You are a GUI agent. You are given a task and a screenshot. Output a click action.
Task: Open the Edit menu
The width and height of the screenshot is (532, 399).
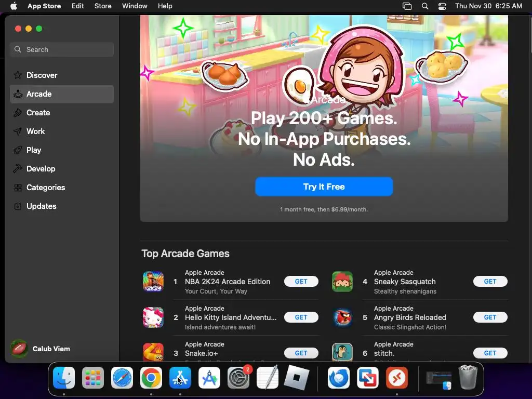pos(78,6)
